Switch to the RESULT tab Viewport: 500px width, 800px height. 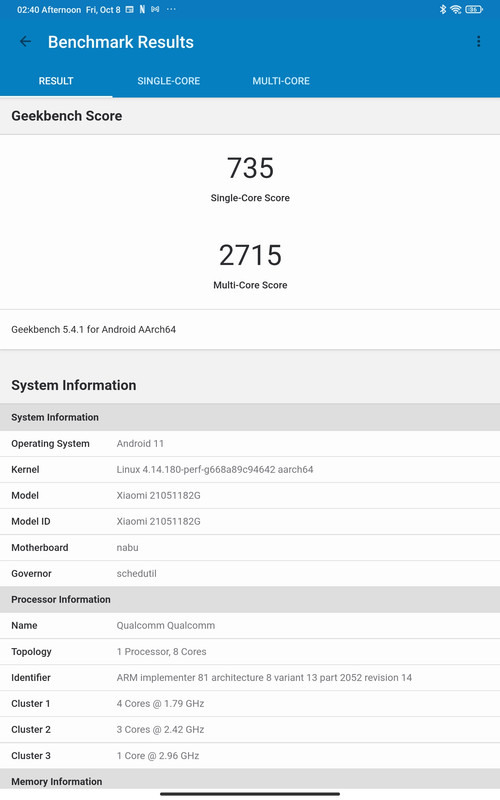[x=56, y=81]
